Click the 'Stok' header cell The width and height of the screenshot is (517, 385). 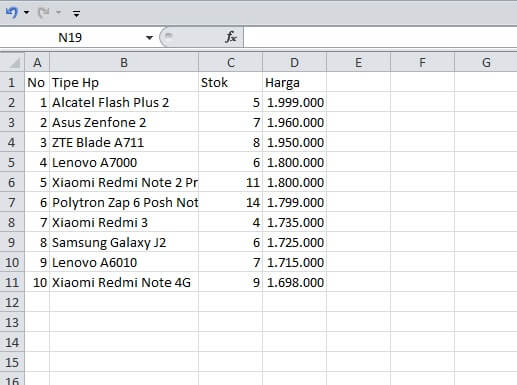[230, 82]
